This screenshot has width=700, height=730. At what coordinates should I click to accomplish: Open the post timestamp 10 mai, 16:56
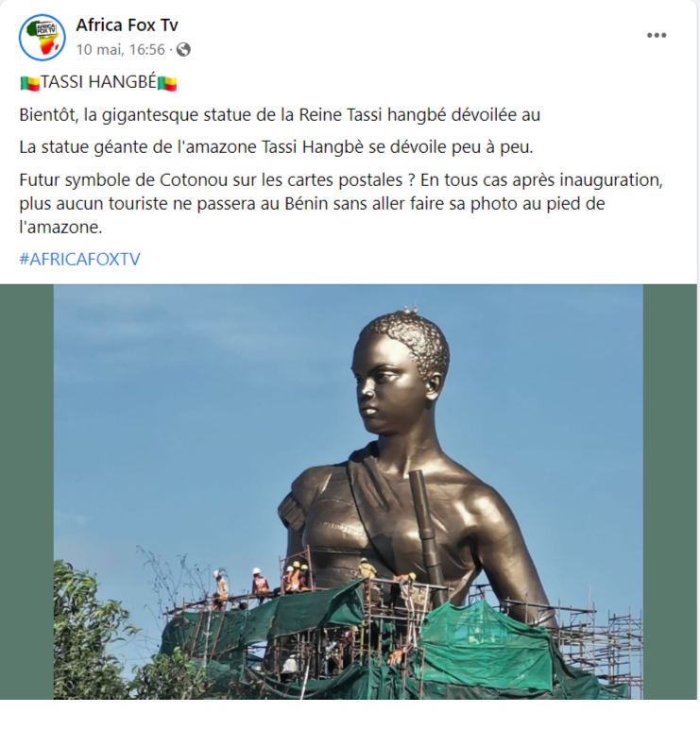[121, 49]
